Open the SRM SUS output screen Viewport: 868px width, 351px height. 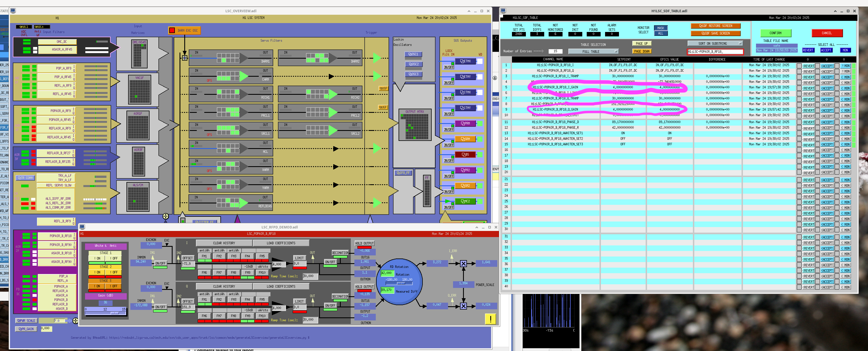(x=465, y=139)
